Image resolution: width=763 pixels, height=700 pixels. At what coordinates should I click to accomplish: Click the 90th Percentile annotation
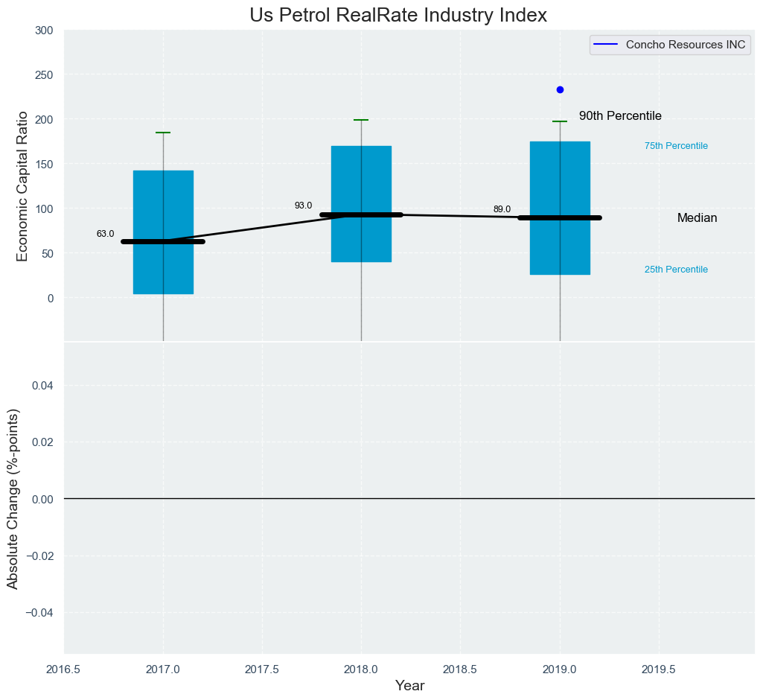[620, 116]
